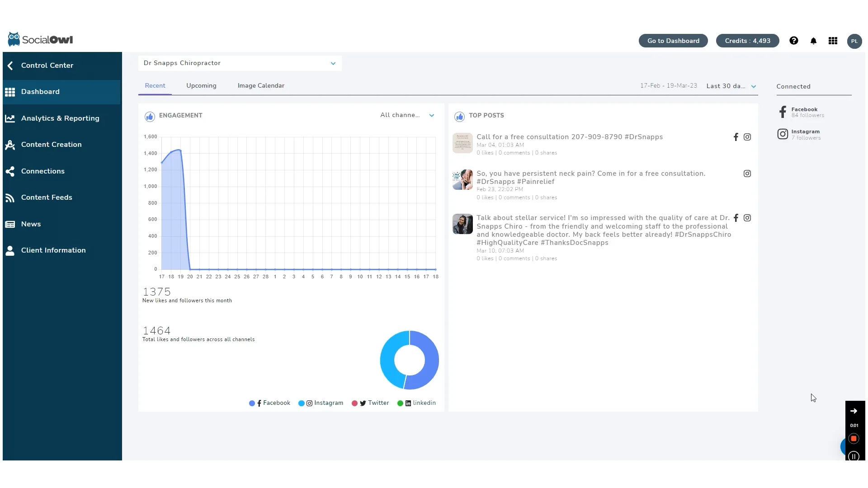Click the Go to Dashboard button

[673, 41]
